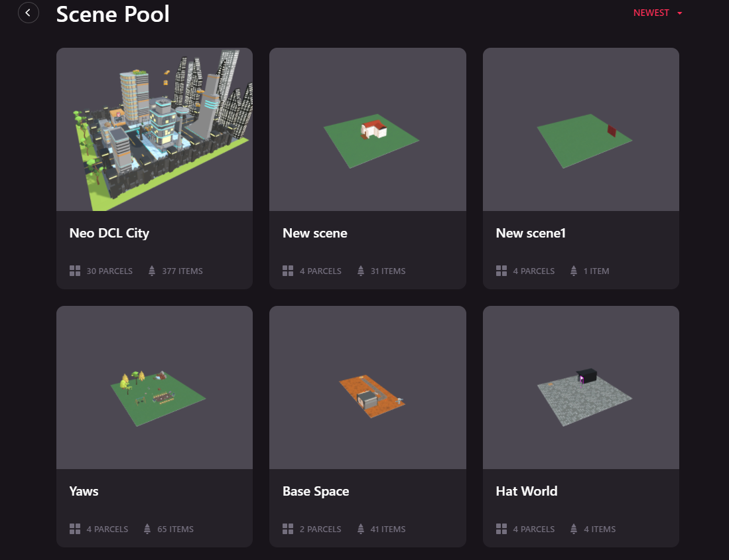
Task: Click the sort dropdown caret arrow
Action: 680,13
